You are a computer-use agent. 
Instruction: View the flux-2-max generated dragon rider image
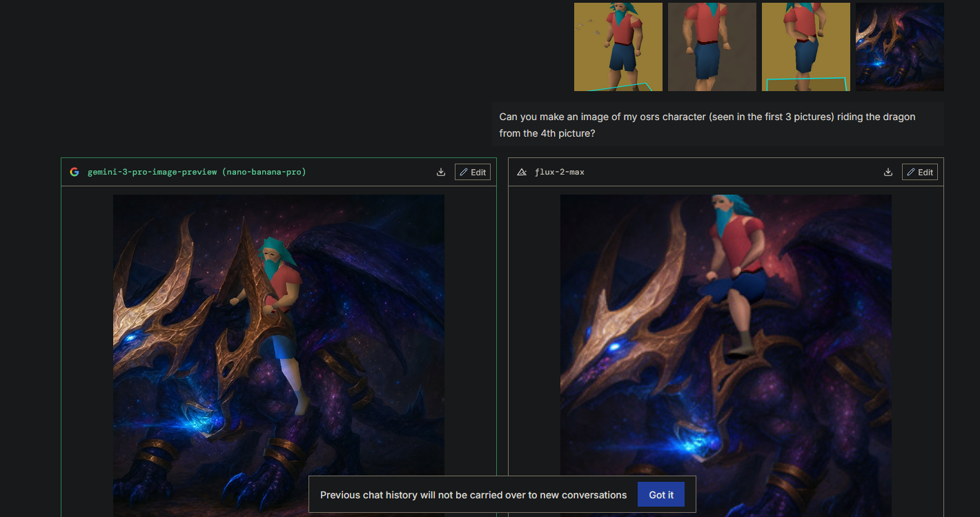point(726,355)
